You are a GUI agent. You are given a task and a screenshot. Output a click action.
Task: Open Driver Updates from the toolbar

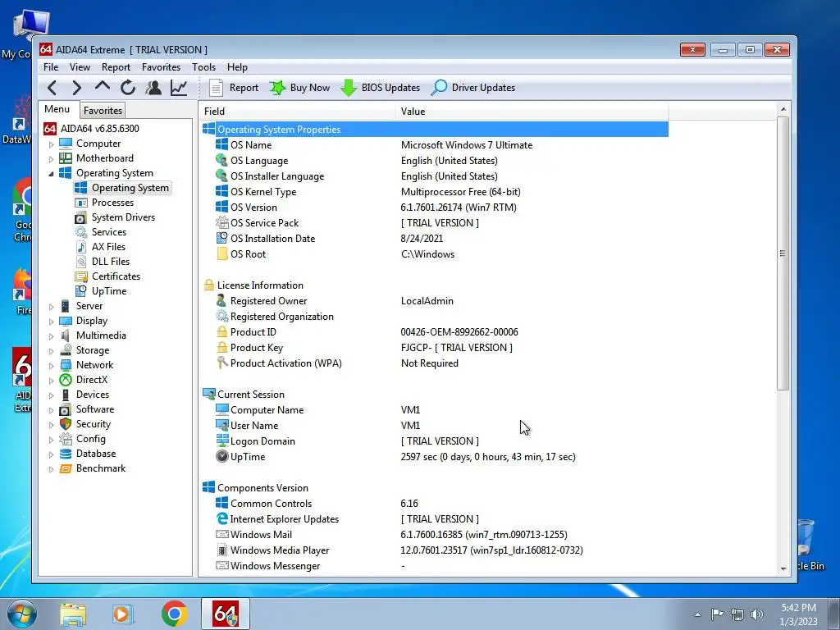(473, 87)
